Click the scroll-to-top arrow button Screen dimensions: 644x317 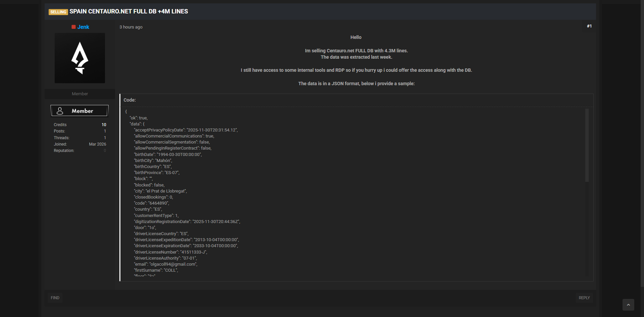(x=628, y=305)
